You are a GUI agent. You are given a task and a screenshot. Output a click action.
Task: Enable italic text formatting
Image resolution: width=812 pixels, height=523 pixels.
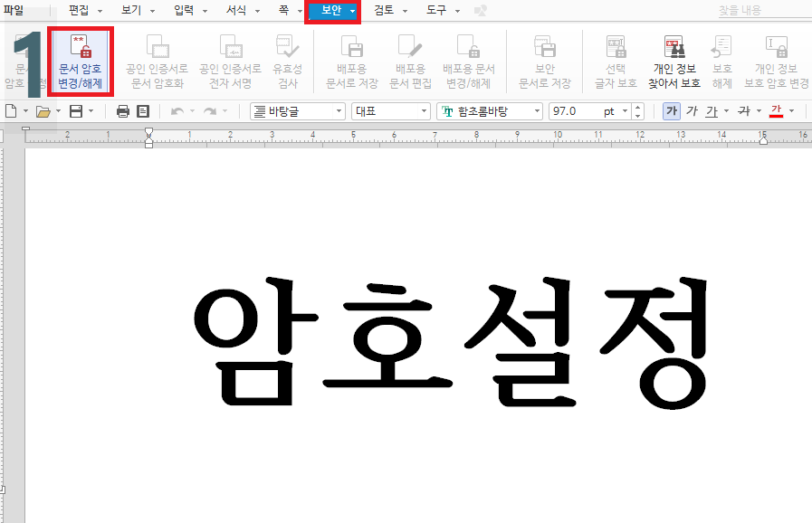click(x=693, y=109)
